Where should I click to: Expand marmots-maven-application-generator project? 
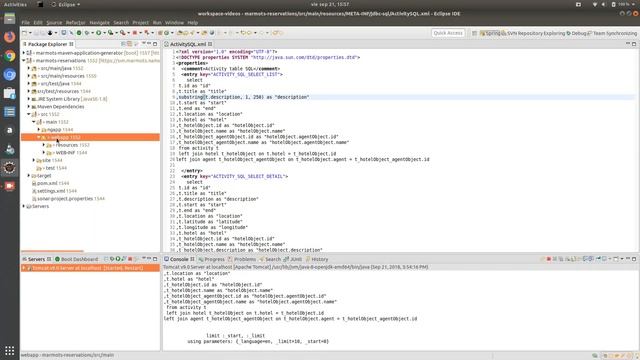click(x=24, y=53)
